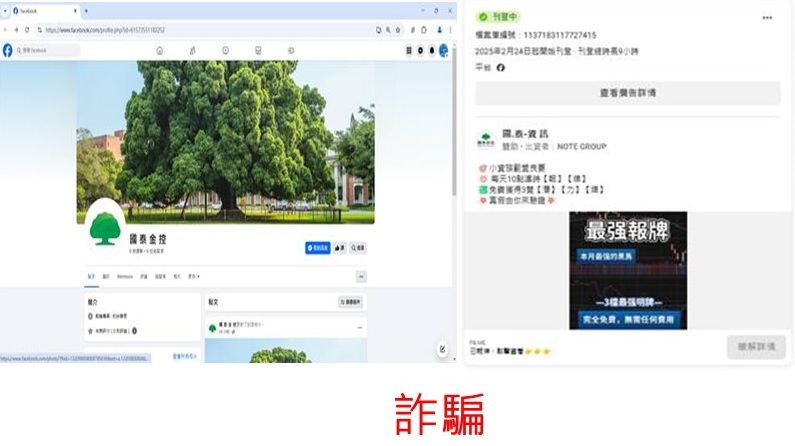This screenshot has width=795, height=446.
Task: Select the 貼文 profile tab
Action: [x=91, y=277]
